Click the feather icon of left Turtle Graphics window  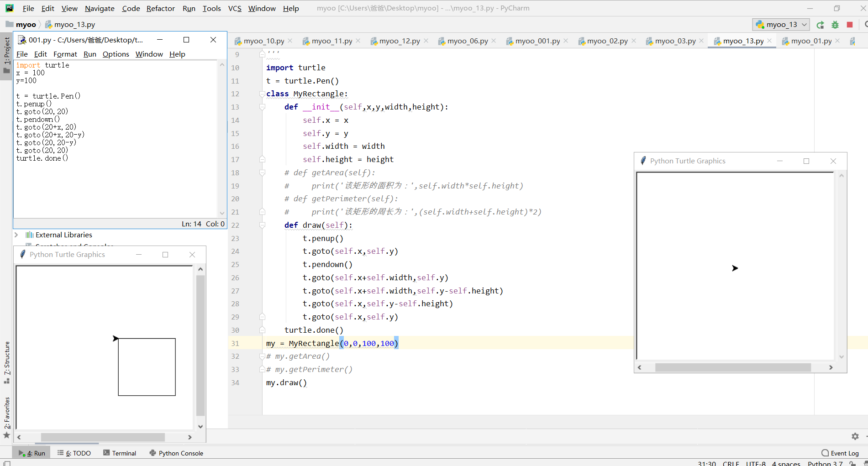pyautogui.click(x=22, y=254)
